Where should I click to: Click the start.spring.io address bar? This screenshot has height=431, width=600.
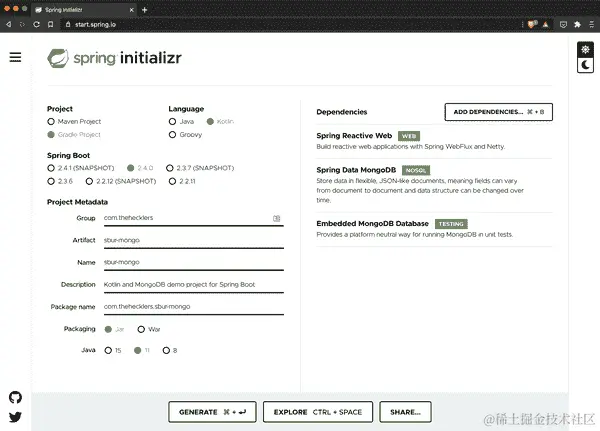click(x=291, y=24)
